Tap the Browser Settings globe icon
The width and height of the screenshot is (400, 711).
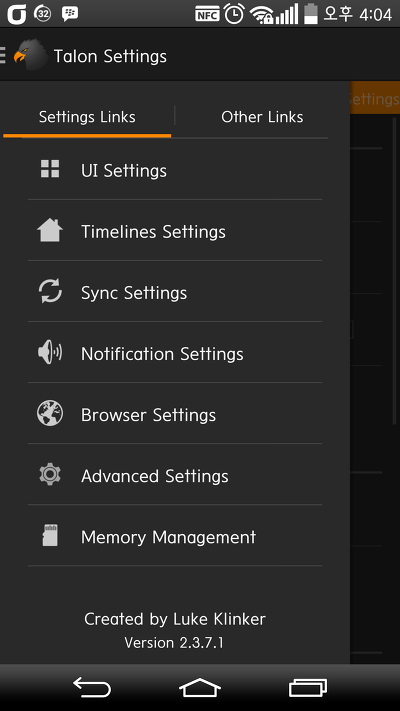point(50,414)
